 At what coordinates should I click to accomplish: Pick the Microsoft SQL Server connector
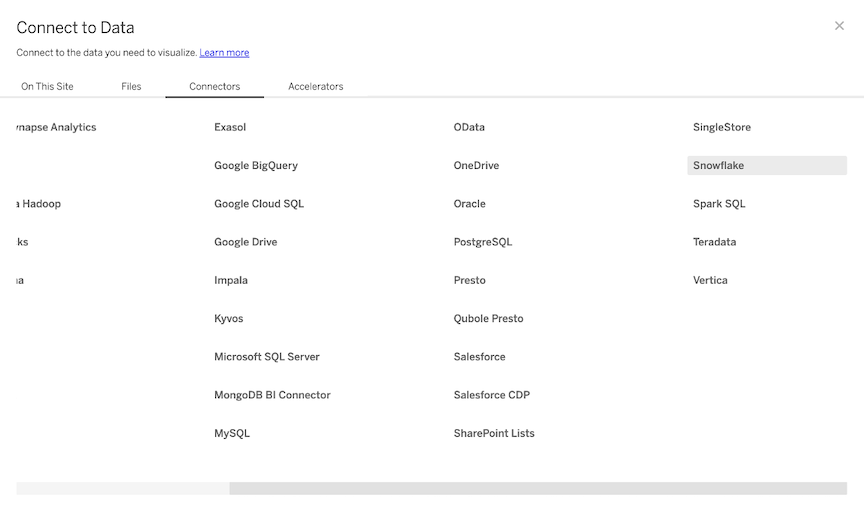(267, 357)
